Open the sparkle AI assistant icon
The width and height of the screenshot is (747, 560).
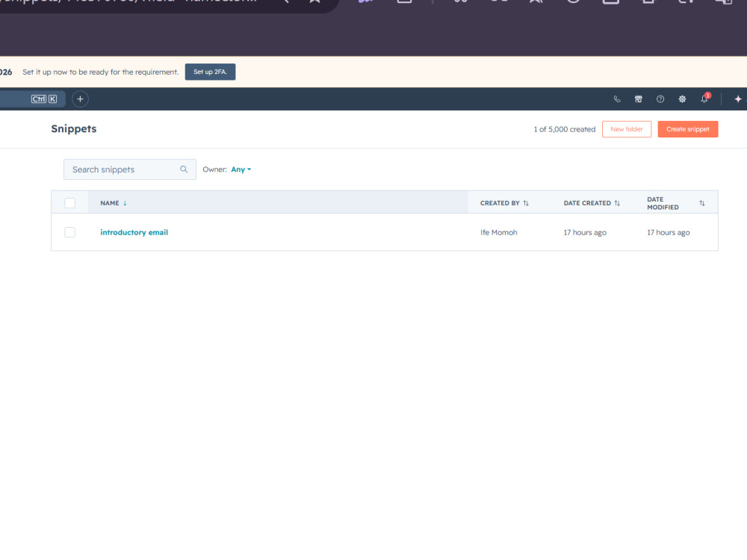click(738, 99)
